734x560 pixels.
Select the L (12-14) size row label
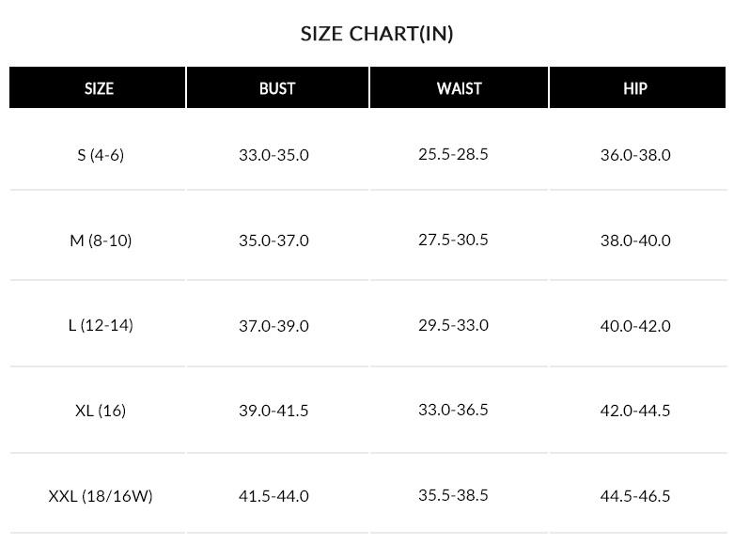[100, 325]
